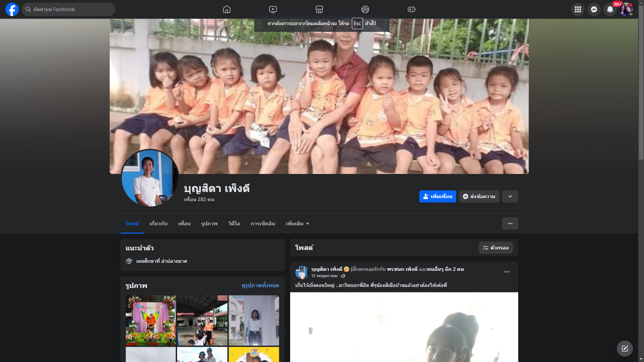The height and width of the screenshot is (362, 644).
Task: Open the notifications bell icon
Action: [x=610, y=9]
